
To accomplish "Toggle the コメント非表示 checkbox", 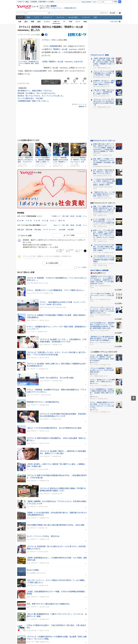I will pos(75,267).
